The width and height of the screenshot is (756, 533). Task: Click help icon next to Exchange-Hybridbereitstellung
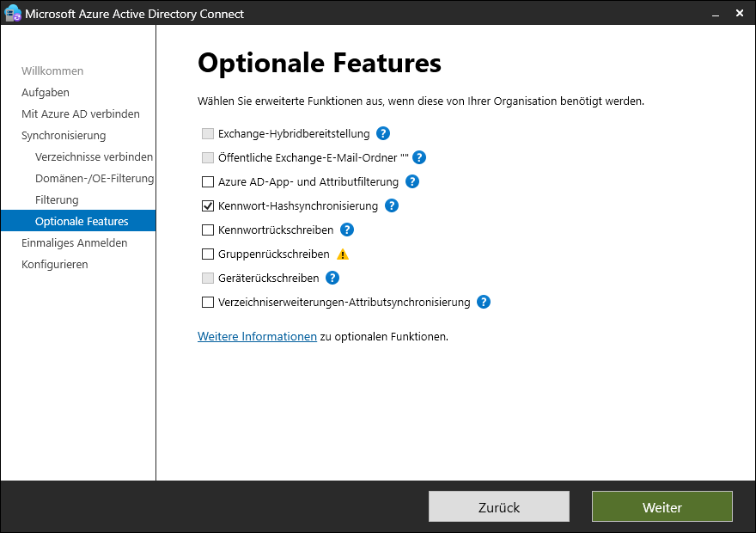(x=383, y=133)
